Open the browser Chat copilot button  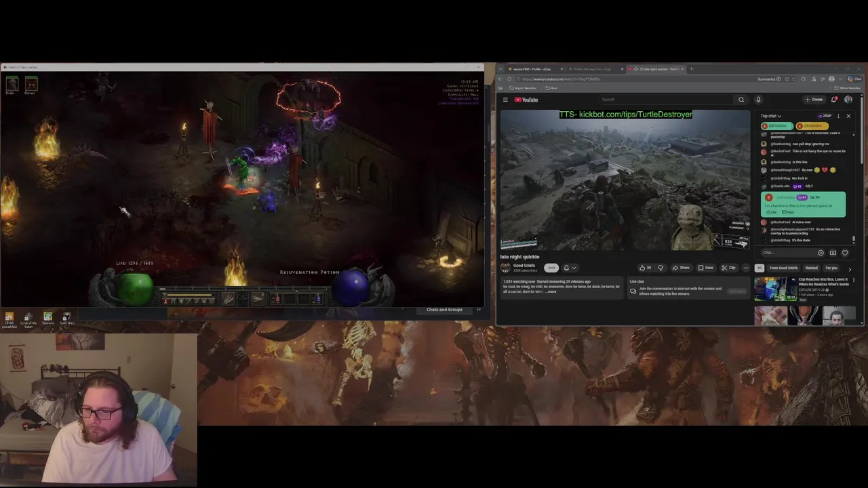pyautogui.click(x=854, y=79)
